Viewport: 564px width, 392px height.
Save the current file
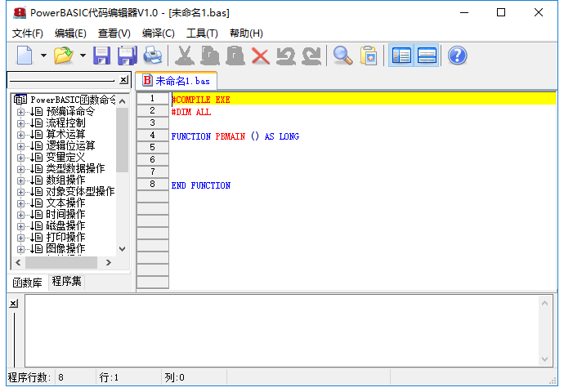coord(102,56)
